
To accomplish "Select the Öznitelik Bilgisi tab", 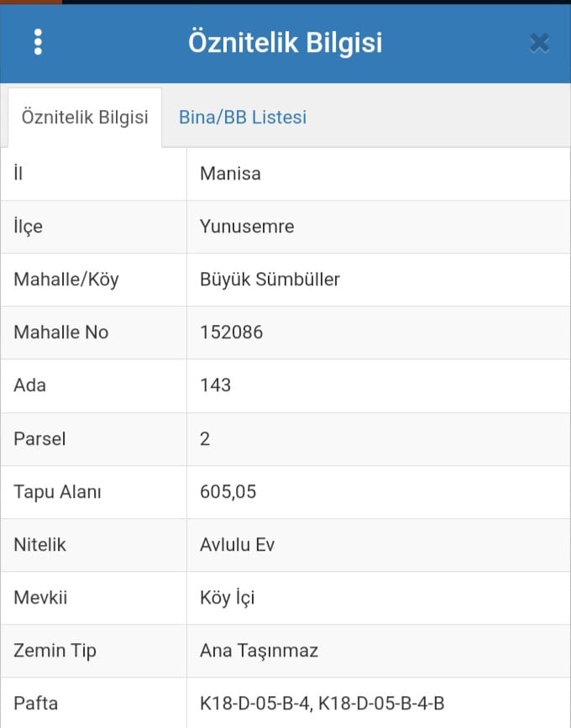I will 85,117.
